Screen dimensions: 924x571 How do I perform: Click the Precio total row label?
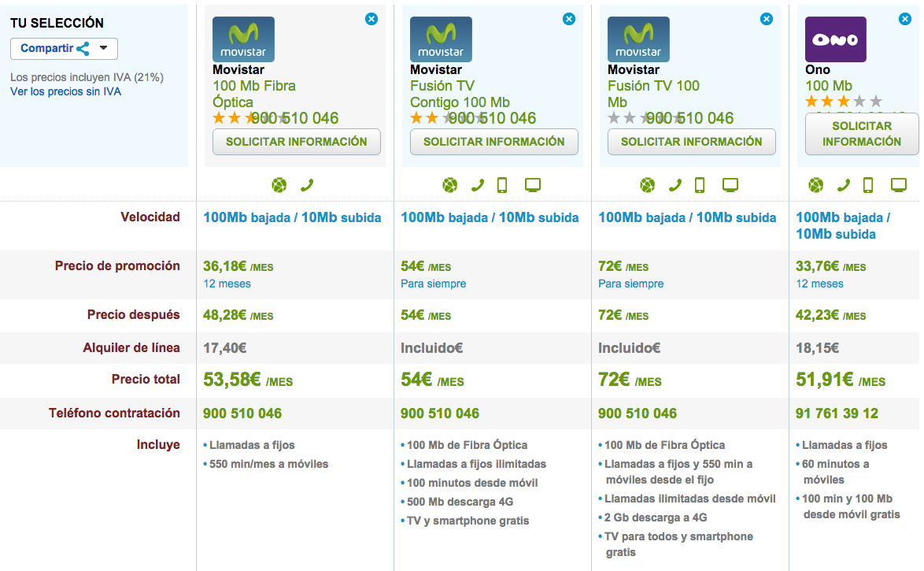(x=146, y=380)
